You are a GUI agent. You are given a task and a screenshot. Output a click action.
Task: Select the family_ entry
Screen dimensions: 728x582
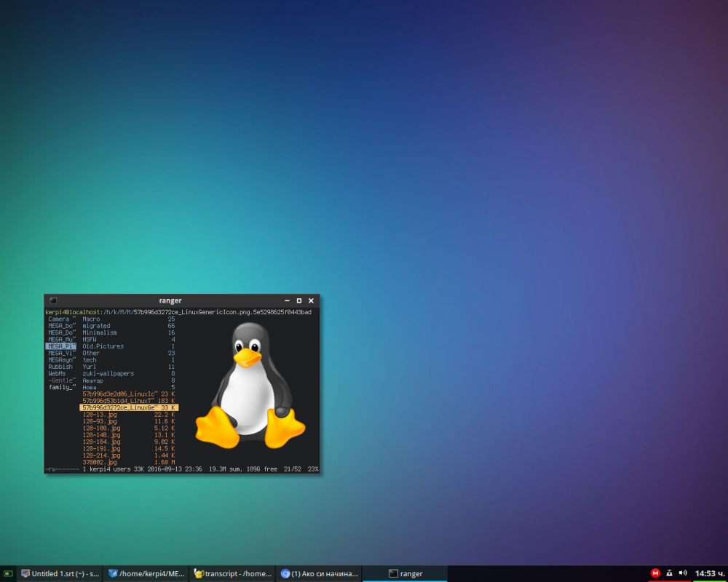61,387
